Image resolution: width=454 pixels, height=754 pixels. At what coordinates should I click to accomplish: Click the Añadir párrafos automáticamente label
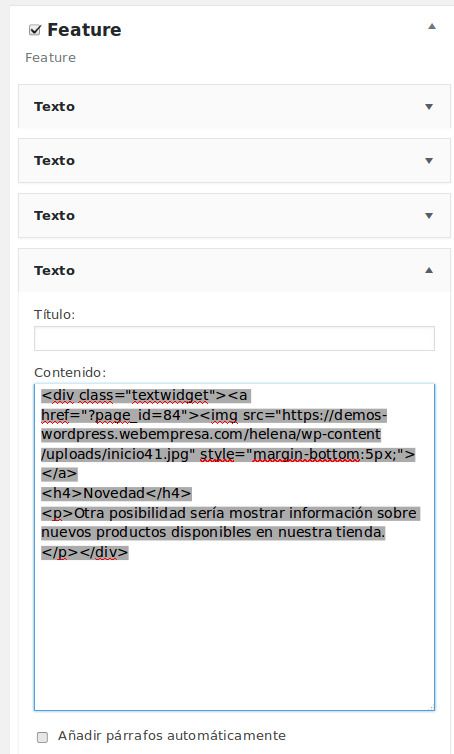click(x=172, y=736)
